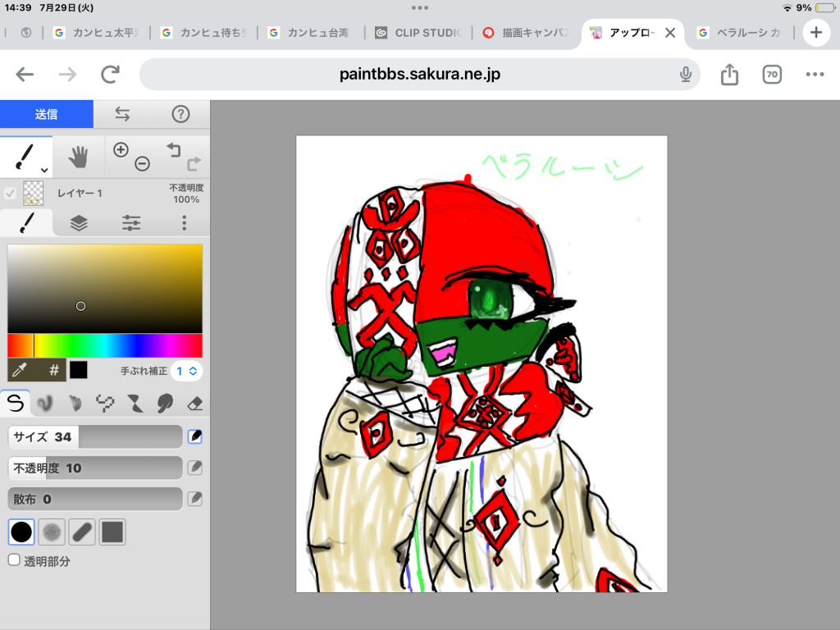Click the paintbbs.sakura.ne.jp address bar

coord(419,74)
